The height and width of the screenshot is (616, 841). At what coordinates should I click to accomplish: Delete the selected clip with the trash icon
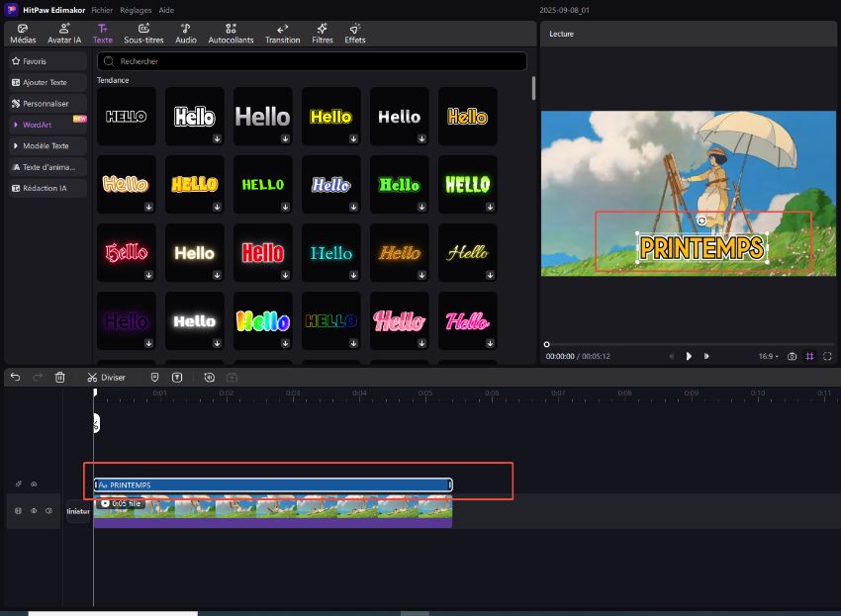60,378
